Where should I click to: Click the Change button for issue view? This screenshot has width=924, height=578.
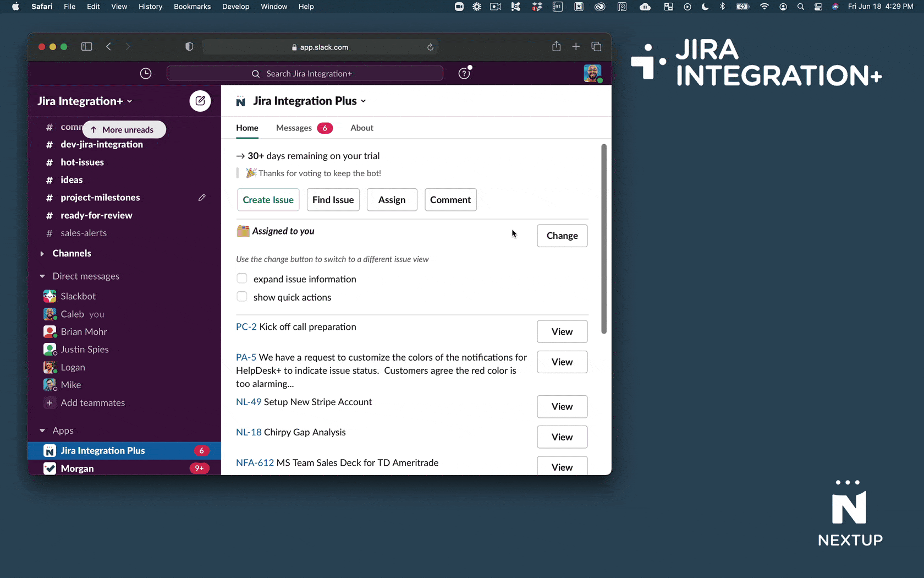[562, 236]
